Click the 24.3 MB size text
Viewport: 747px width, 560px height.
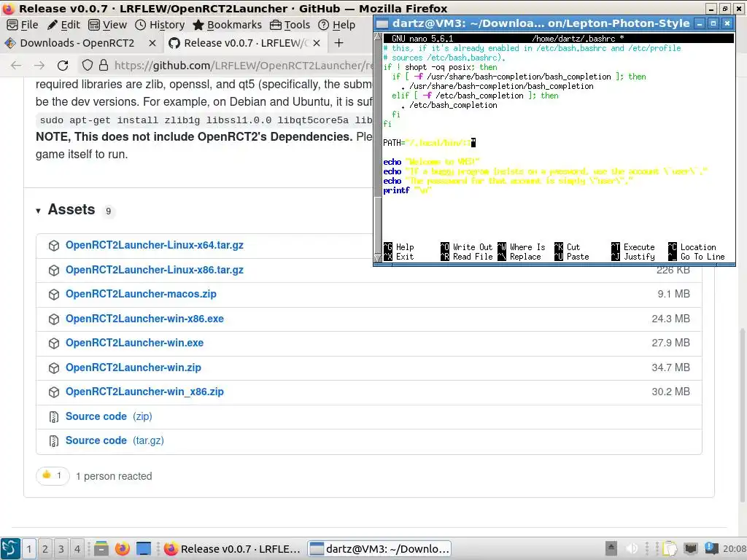coord(671,319)
